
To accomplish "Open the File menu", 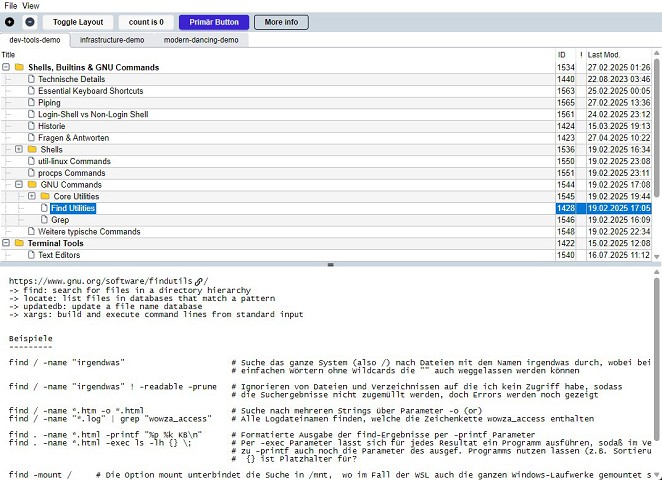I will pos(11,6).
